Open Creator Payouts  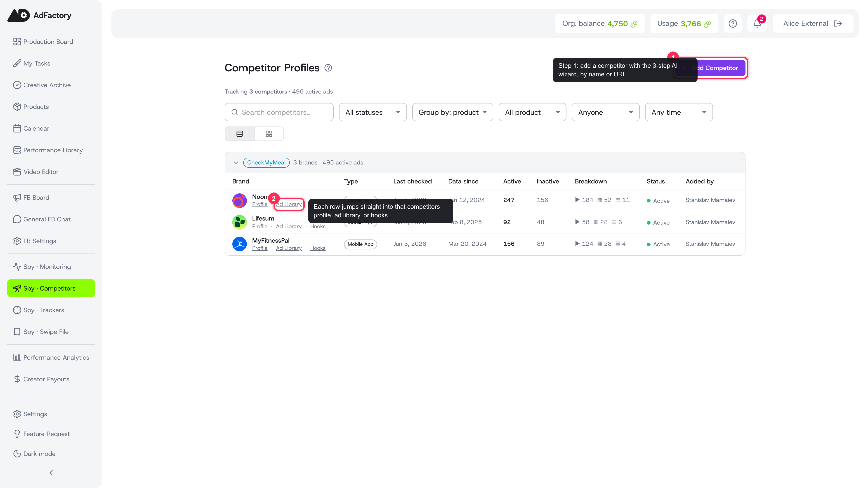coord(51,379)
